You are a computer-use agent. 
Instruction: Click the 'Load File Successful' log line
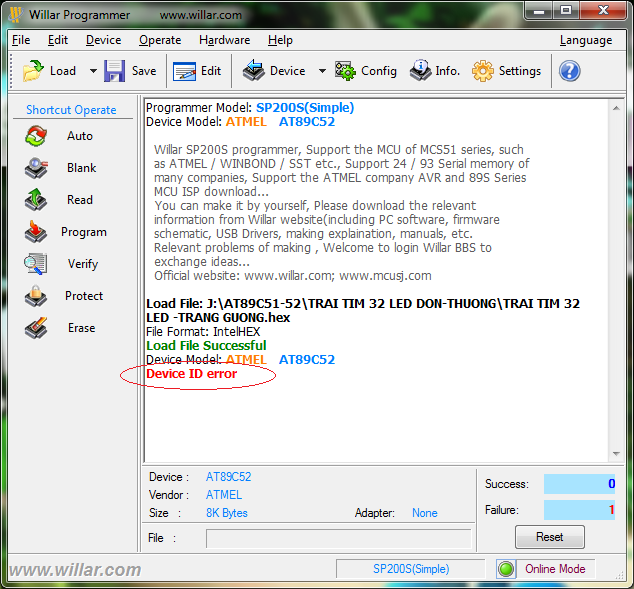tap(206, 346)
